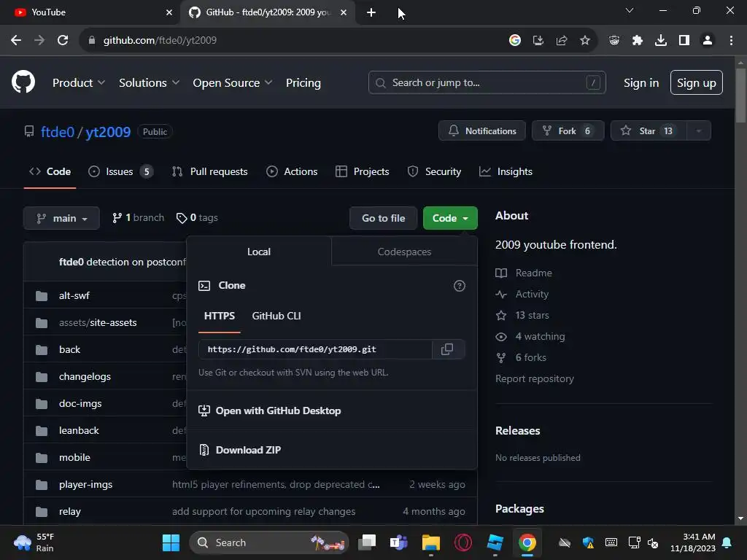Click the GitHub Octocat logo
Viewport: 747px width, 560px height.
tap(23, 82)
